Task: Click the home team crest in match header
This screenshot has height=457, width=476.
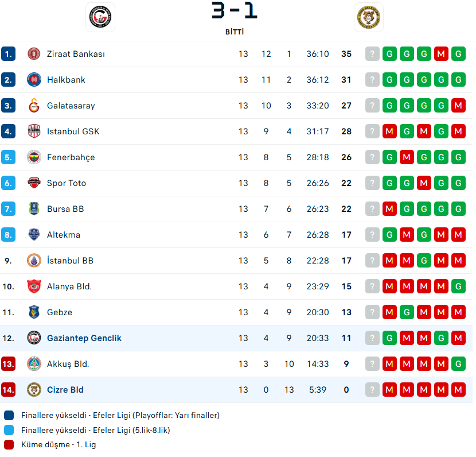Action: click(100, 17)
